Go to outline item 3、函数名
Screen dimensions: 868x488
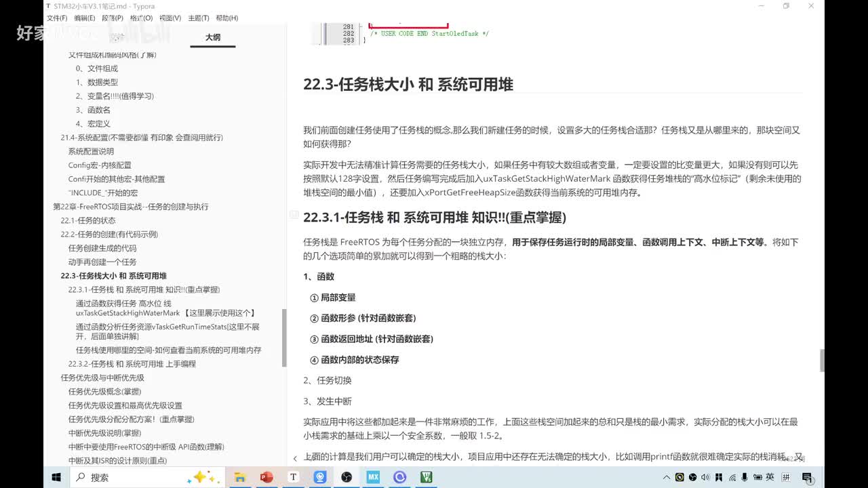point(94,110)
